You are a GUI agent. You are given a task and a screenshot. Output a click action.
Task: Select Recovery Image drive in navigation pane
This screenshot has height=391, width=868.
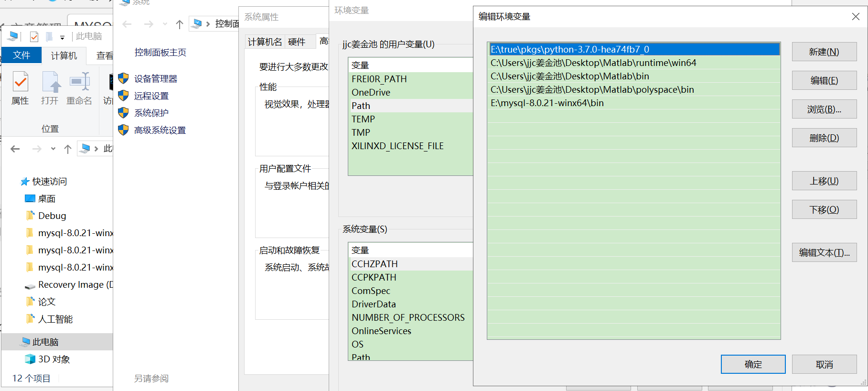coord(75,285)
